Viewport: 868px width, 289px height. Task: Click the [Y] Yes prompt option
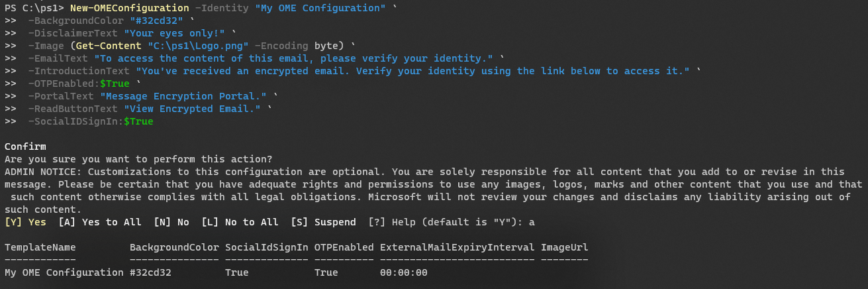[26, 222]
